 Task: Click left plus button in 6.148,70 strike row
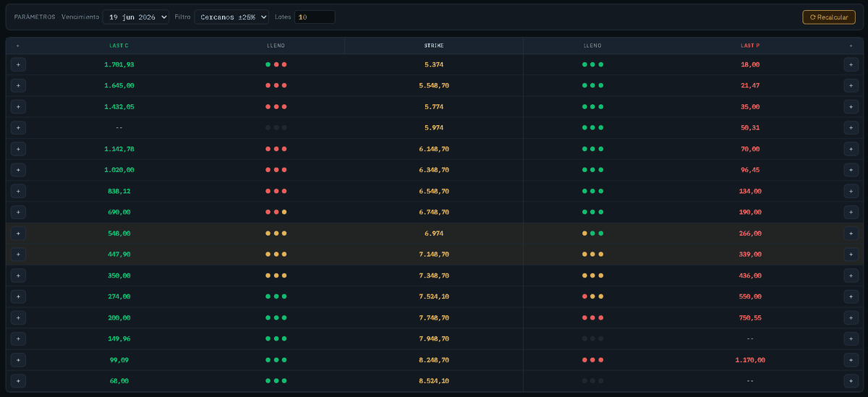click(x=18, y=149)
